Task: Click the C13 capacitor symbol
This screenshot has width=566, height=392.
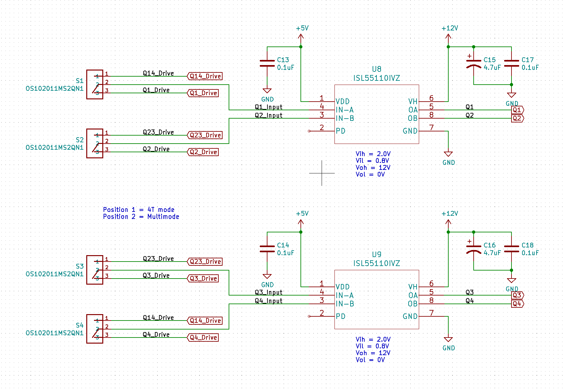Action: (x=267, y=63)
